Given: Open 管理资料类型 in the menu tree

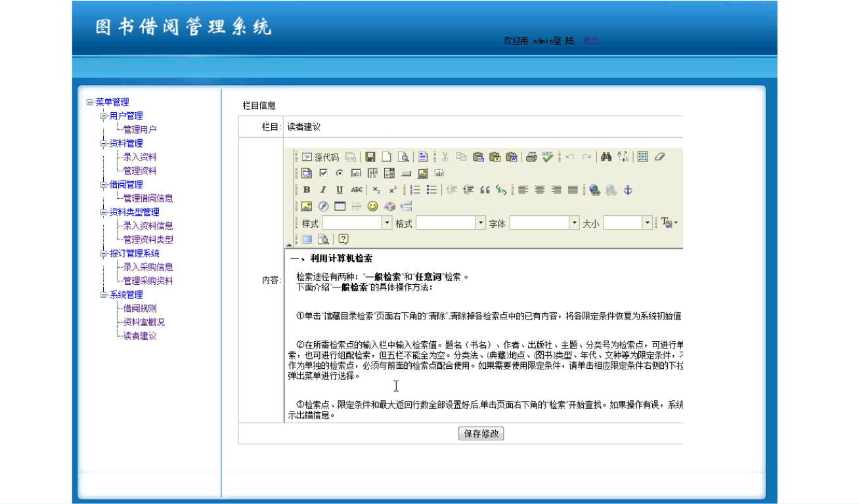Looking at the screenshot, I should point(148,240).
